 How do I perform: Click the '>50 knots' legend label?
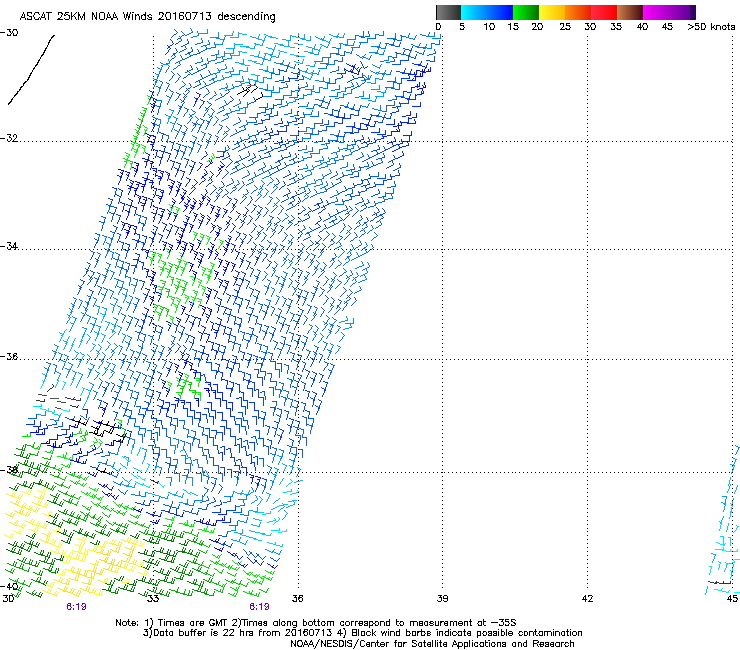click(711, 27)
